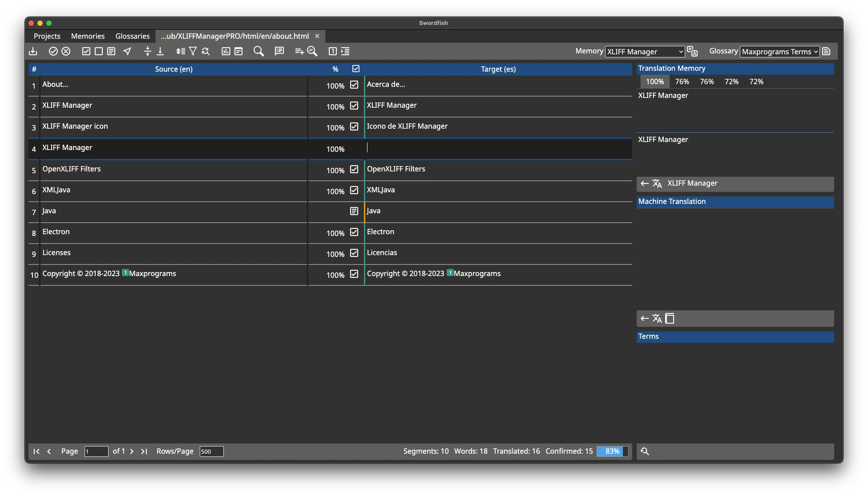The image size is (868, 496).
Task: Click the export translations download icon
Action: click(x=33, y=51)
